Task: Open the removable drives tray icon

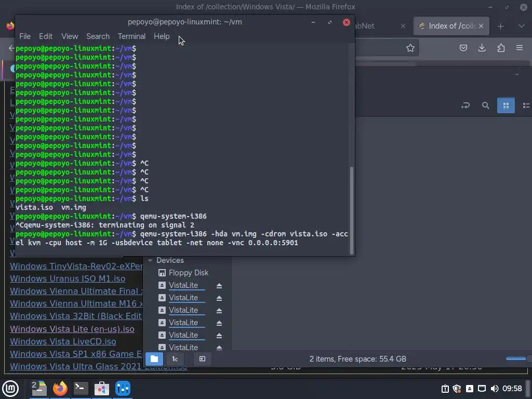Action: coord(470,389)
